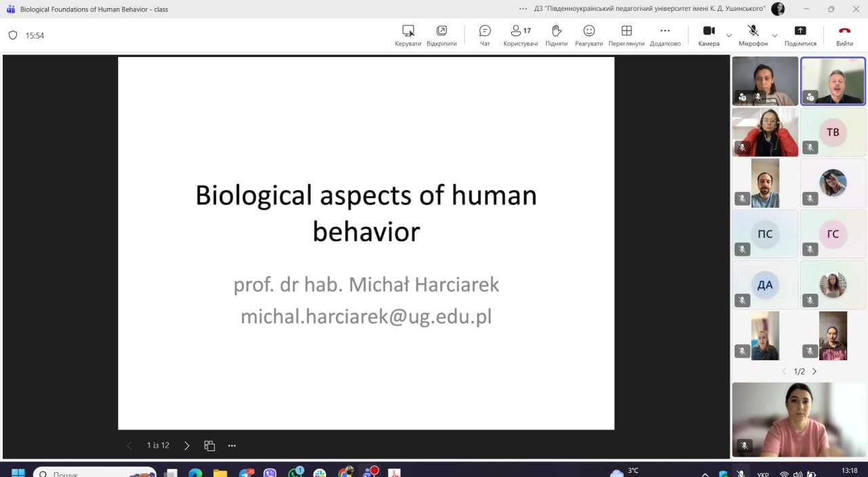The width and height of the screenshot is (868, 477).
Task: Share screen using Поділитися icon
Action: coord(800,31)
